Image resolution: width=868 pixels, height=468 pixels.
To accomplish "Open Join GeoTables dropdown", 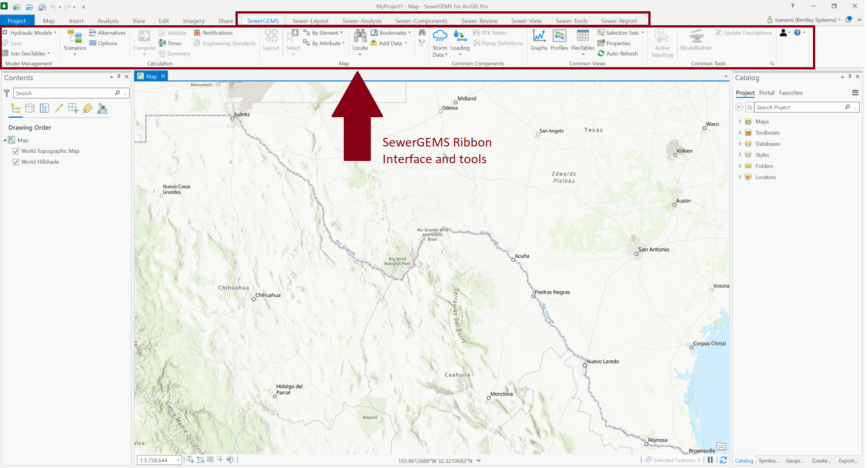I will click(x=26, y=54).
